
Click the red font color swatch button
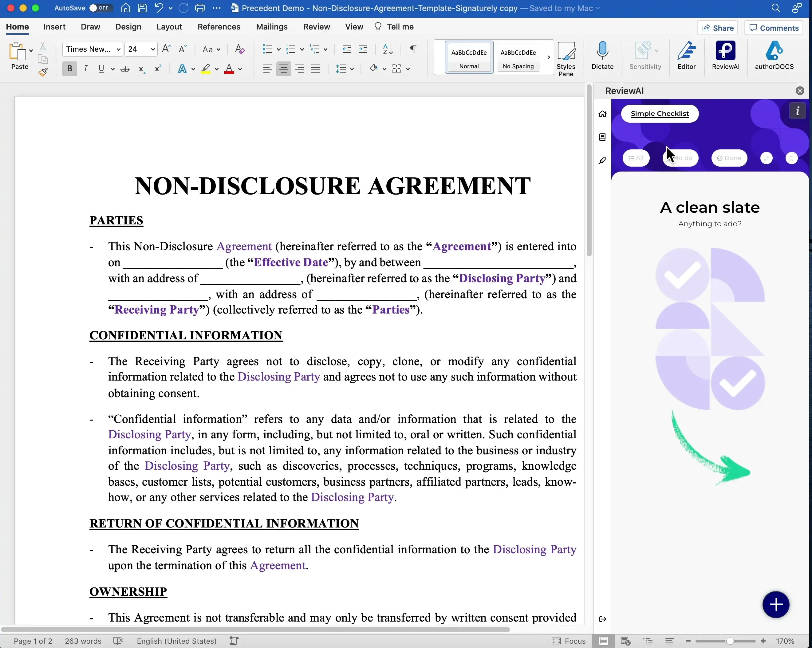[x=229, y=69]
